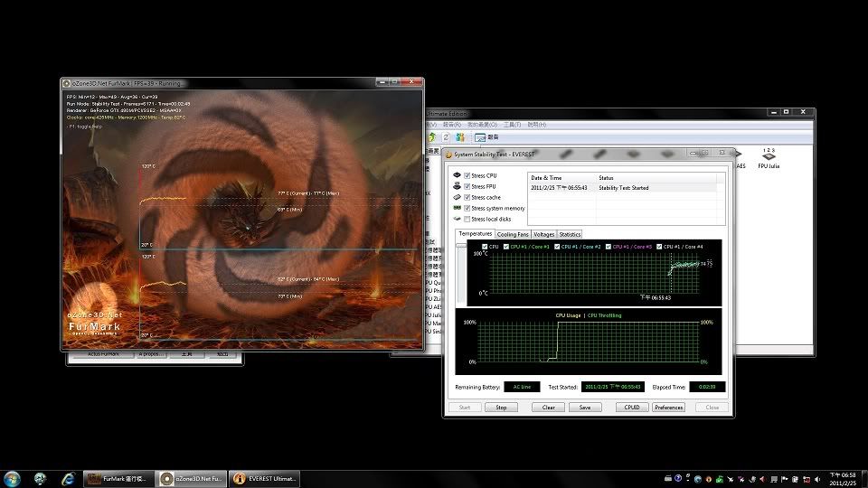Toggle the CPU temperature graph checkbox
Viewport: 868px width, 488px height.
(485, 247)
